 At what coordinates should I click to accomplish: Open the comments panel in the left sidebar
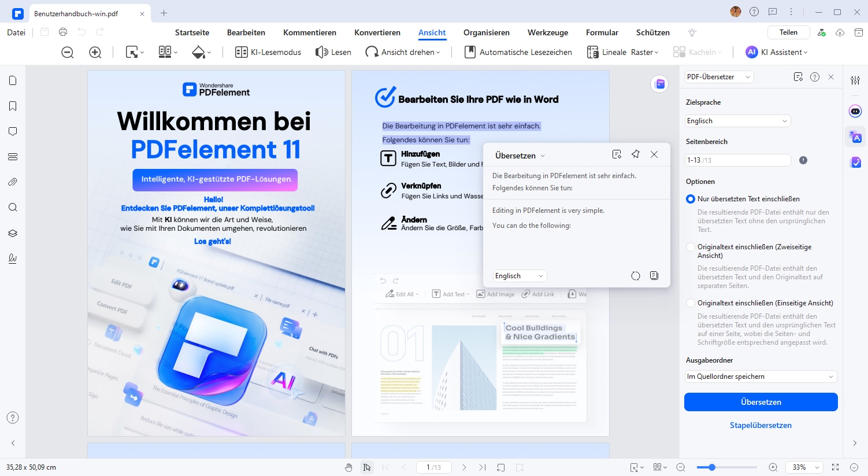(13, 131)
